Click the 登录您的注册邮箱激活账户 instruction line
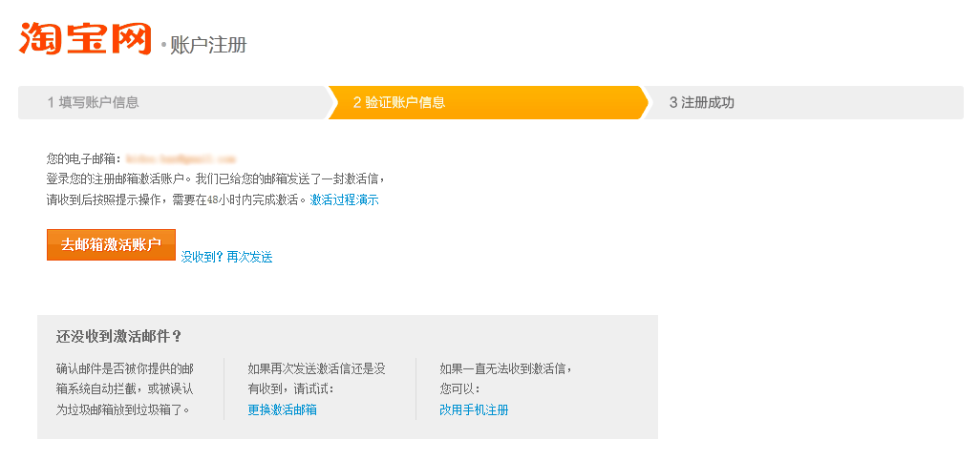 click(216, 178)
